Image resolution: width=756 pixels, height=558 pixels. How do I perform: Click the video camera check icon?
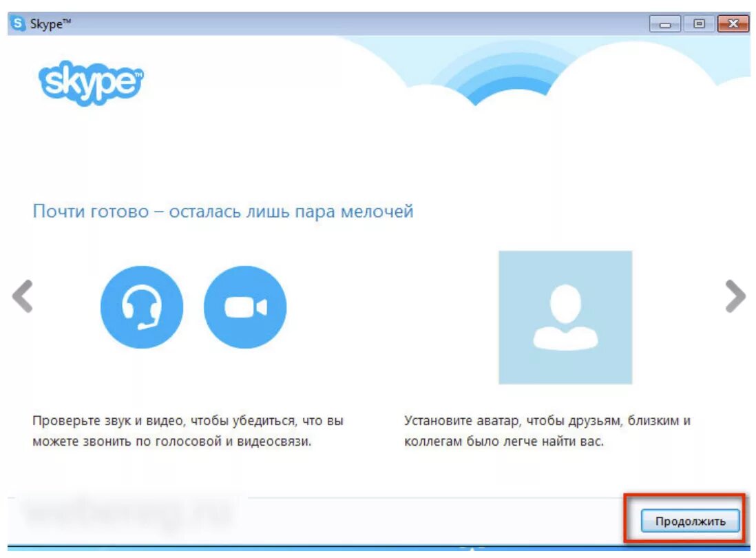pos(245,307)
